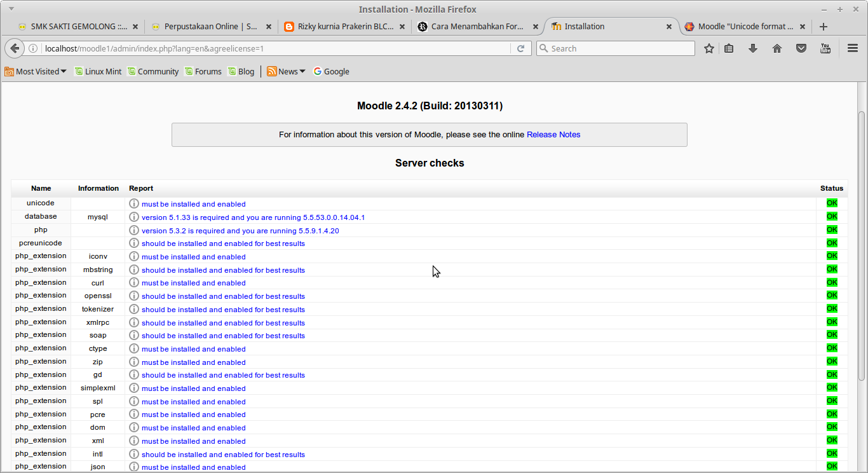
Task: Click info icon in the database mysql row
Action: click(134, 217)
